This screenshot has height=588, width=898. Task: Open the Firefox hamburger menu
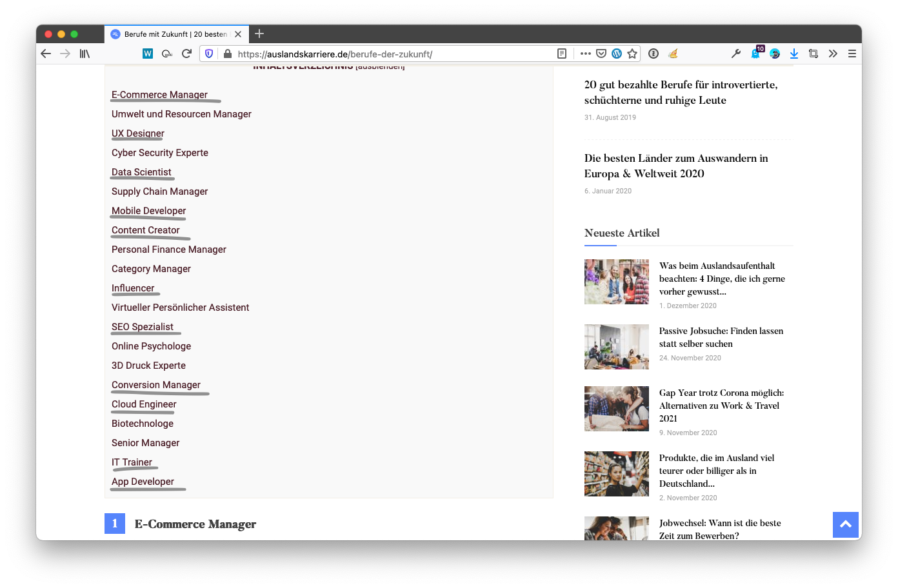click(852, 54)
